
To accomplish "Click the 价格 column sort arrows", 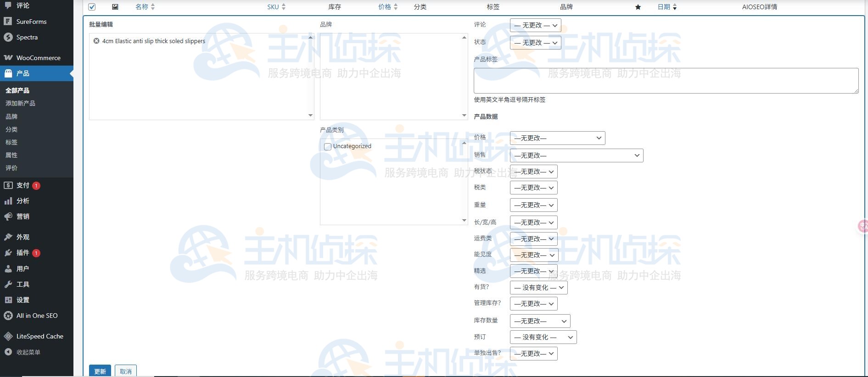I will click(x=396, y=7).
